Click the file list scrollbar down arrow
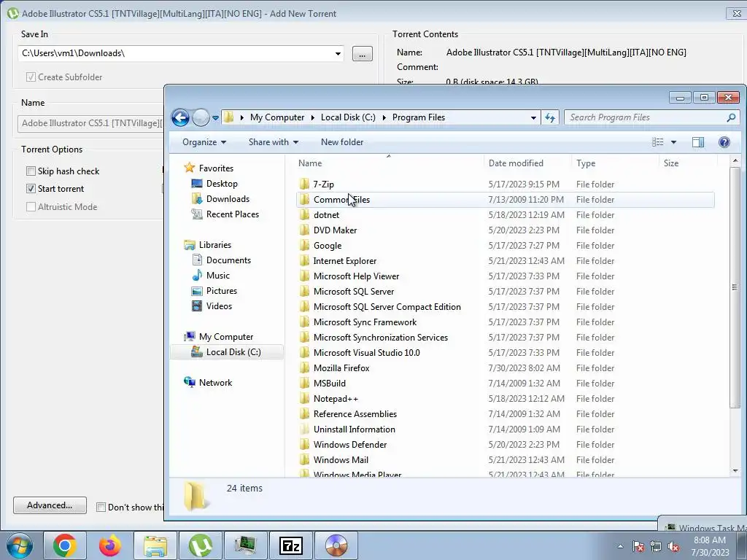The height and width of the screenshot is (560, 747). click(735, 470)
